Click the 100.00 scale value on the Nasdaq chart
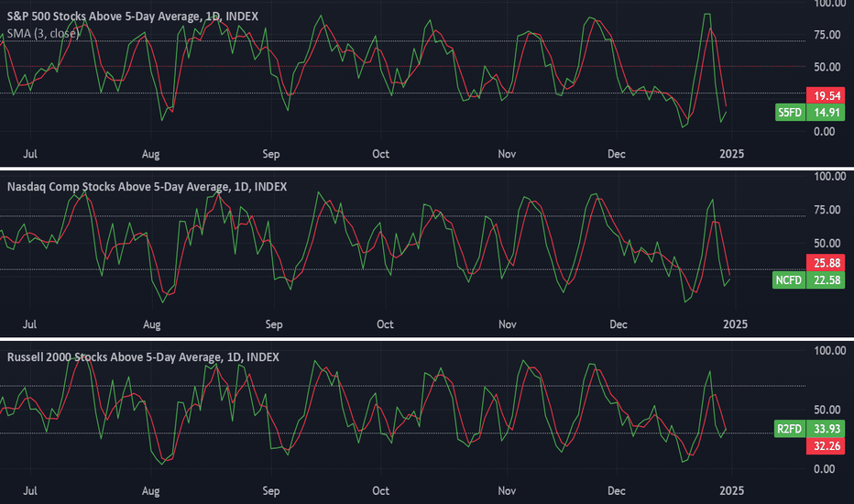 click(x=830, y=176)
